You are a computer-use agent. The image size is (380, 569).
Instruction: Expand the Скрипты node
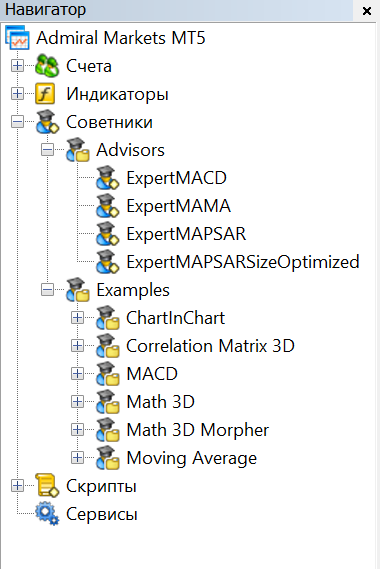[17, 486]
